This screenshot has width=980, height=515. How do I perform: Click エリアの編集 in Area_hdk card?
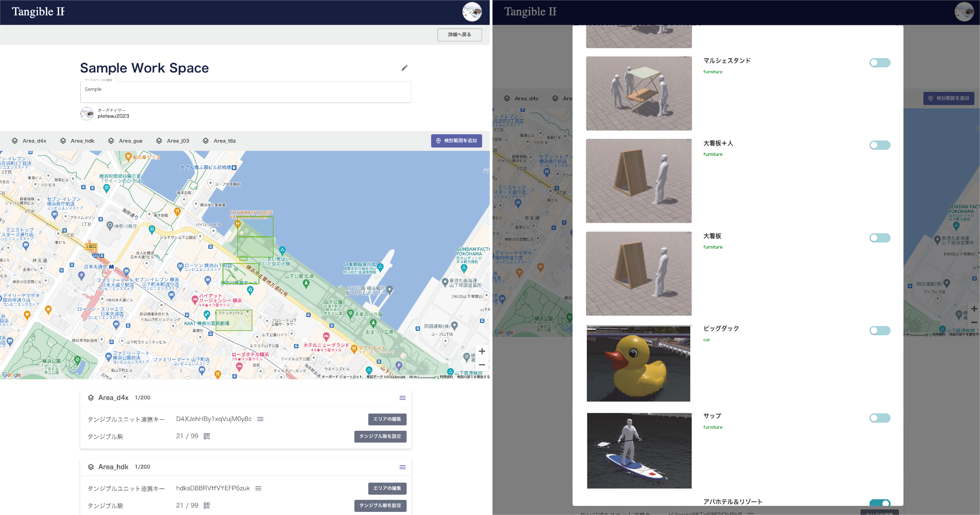[x=387, y=488]
